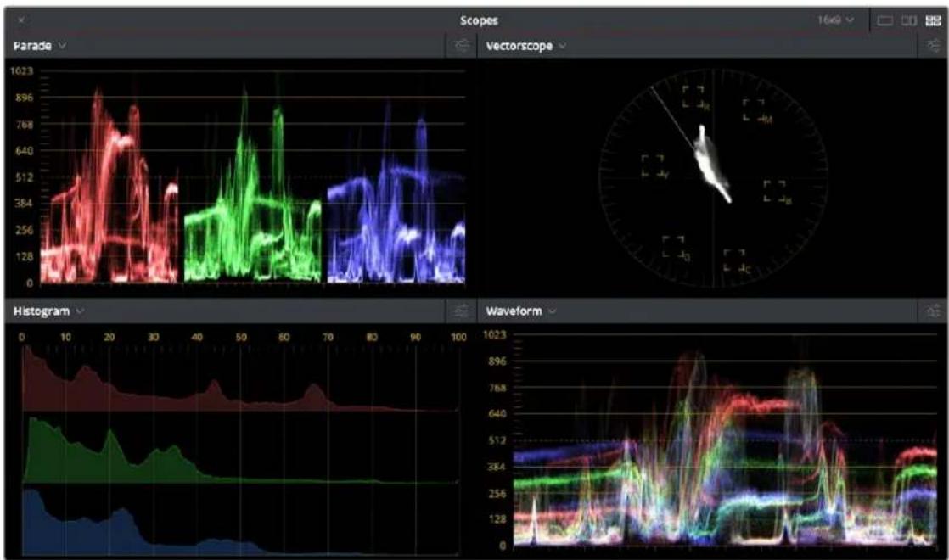Click the 512 label in Waveform scale

[497, 440]
